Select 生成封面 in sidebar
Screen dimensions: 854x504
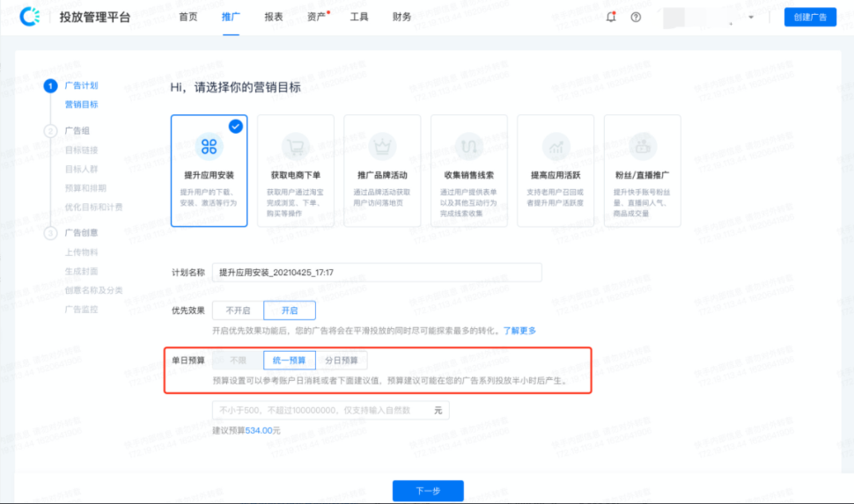tap(82, 271)
